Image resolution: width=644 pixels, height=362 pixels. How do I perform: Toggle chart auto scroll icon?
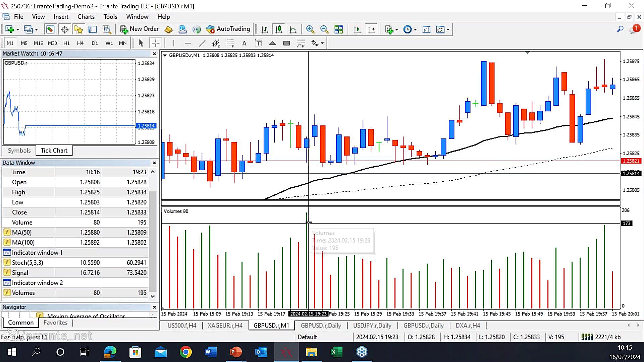point(357,29)
